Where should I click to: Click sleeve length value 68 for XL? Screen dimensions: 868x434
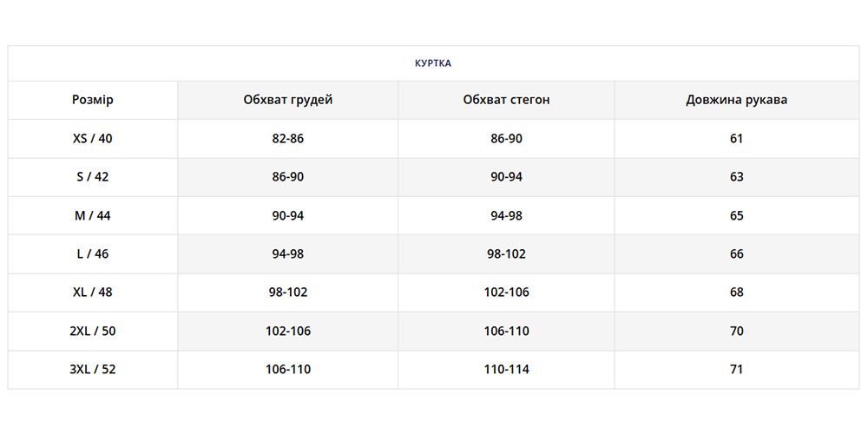point(736,293)
